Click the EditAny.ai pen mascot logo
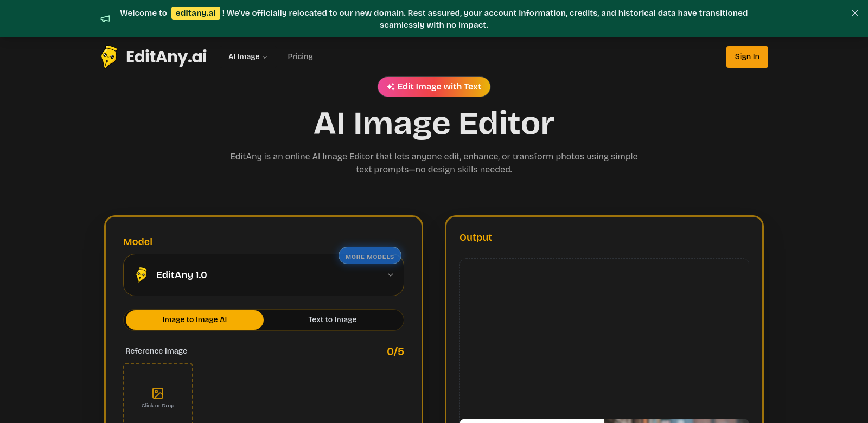Image resolution: width=868 pixels, height=423 pixels. tap(109, 56)
